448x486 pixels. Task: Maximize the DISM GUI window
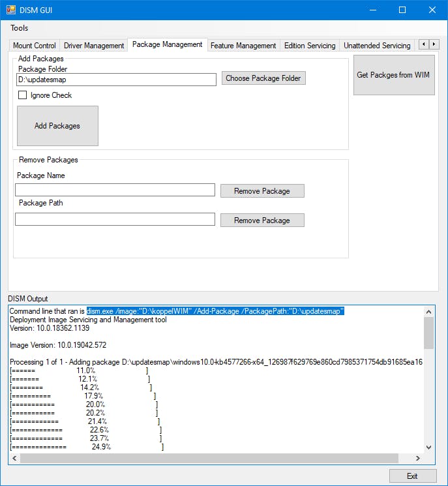(402, 10)
